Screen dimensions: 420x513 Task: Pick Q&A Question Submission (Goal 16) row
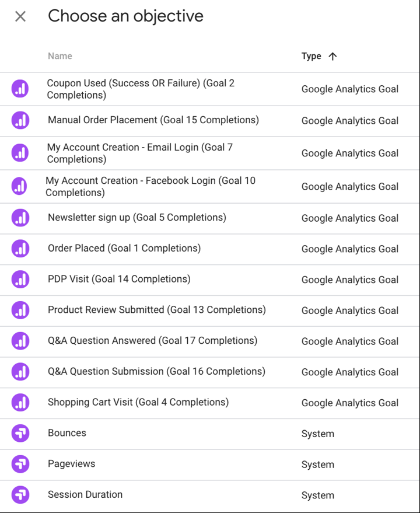coord(156,372)
